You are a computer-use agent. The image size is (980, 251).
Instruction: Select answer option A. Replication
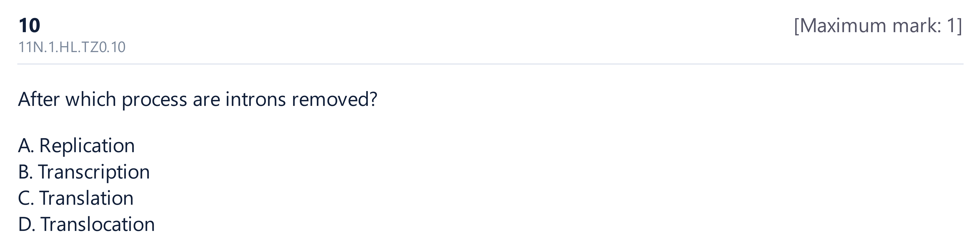[x=77, y=145]
